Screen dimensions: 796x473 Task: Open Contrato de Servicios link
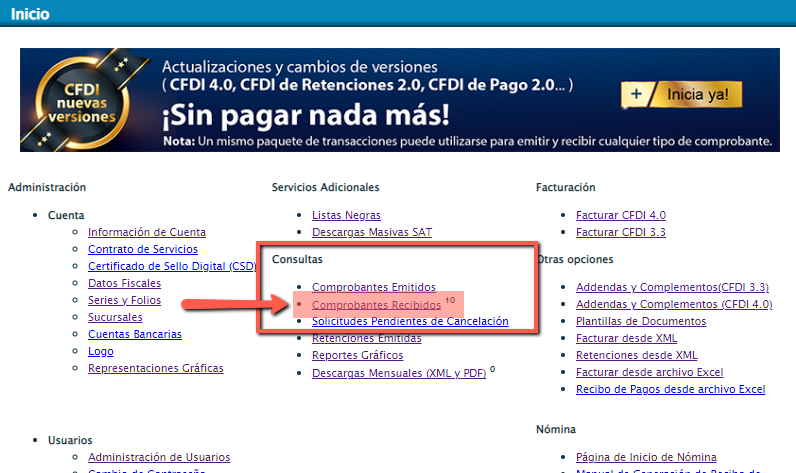(x=143, y=249)
